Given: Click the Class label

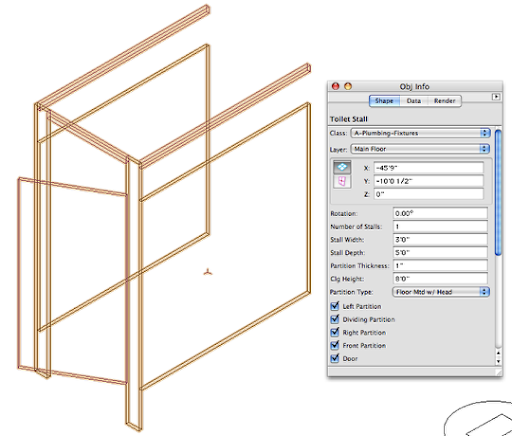Looking at the screenshot, I should point(338,133).
